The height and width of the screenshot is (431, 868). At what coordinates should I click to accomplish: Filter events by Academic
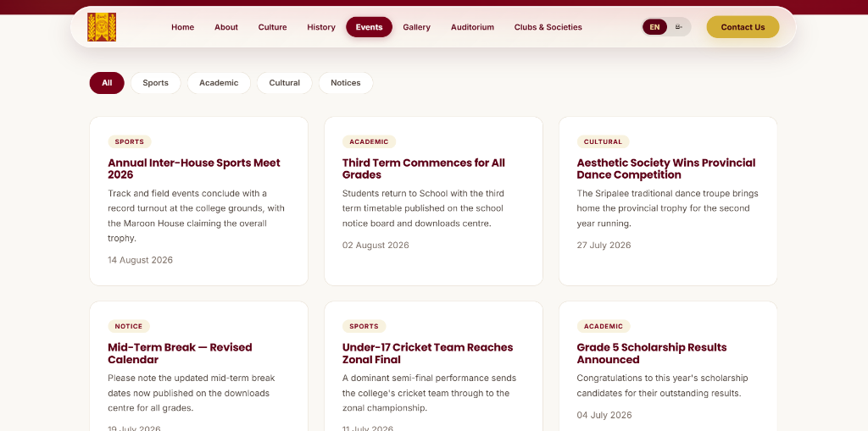219,83
